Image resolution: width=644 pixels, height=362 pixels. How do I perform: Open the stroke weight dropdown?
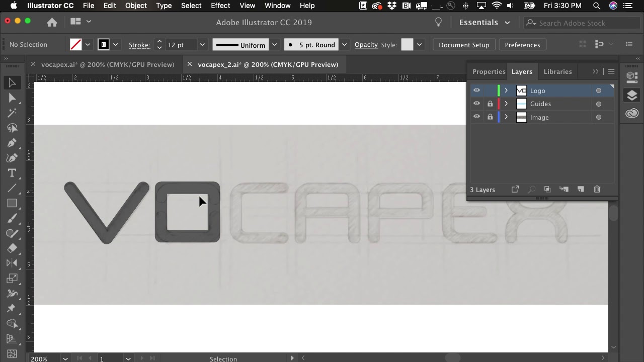tap(202, 45)
